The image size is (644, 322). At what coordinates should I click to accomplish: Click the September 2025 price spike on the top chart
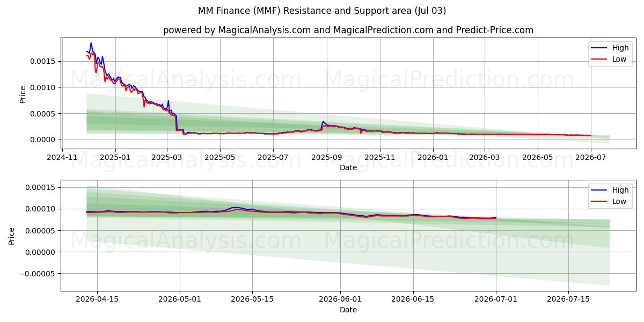pyautogui.click(x=323, y=122)
